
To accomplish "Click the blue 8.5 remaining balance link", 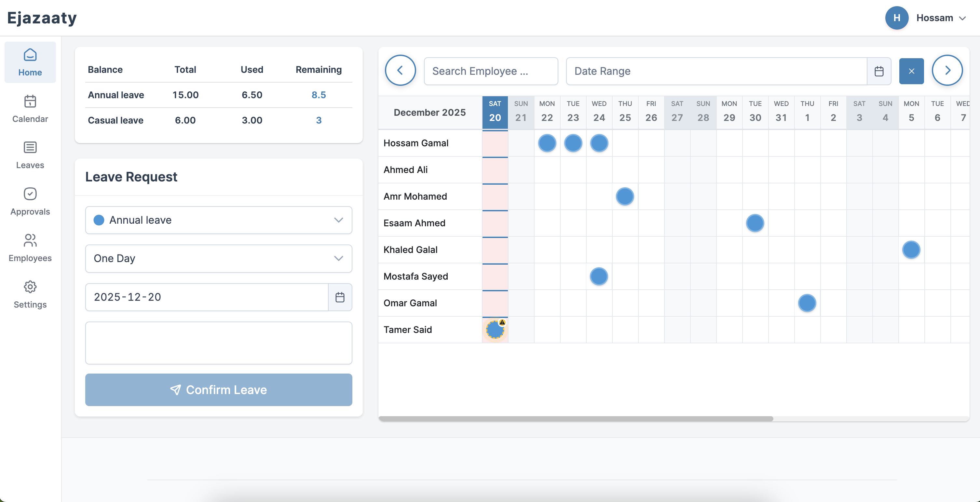I will 319,95.
